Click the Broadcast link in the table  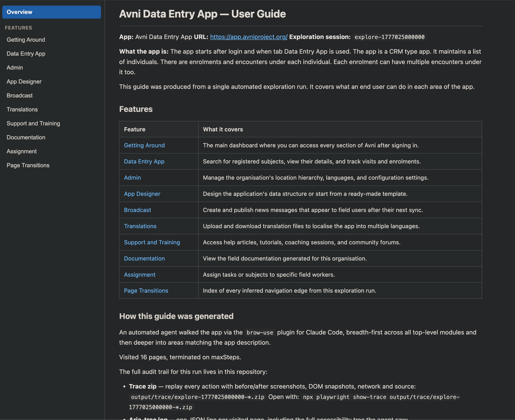tap(138, 210)
